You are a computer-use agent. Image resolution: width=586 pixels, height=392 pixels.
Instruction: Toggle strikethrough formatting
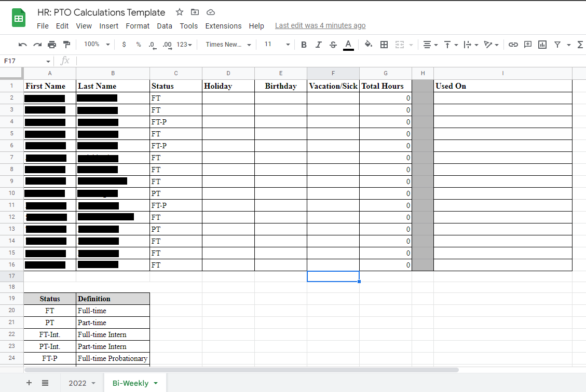tap(333, 45)
